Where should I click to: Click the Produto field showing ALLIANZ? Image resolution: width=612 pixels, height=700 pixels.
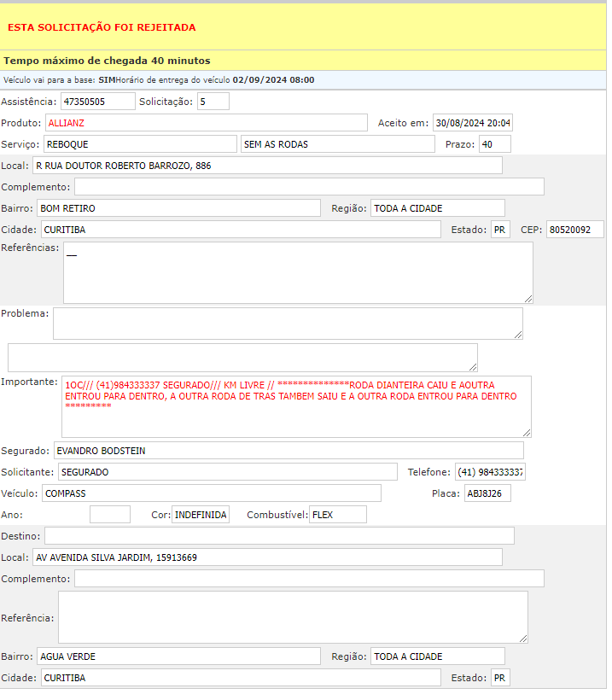pyautogui.click(x=206, y=123)
